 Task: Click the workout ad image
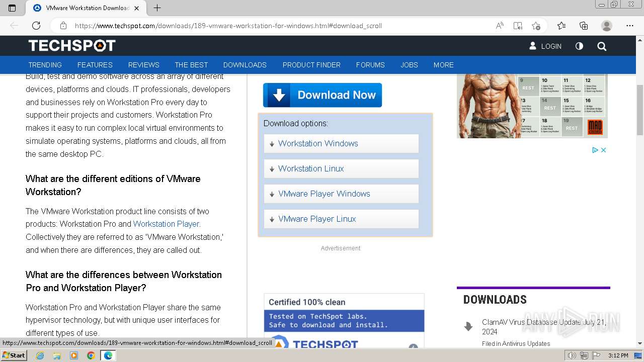pyautogui.click(x=532, y=106)
